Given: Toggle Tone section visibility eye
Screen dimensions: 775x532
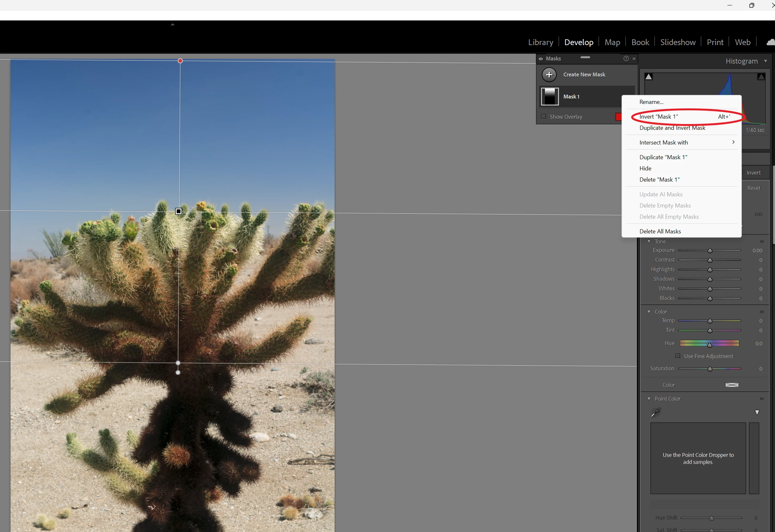Looking at the screenshot, I should coord(762,241).
